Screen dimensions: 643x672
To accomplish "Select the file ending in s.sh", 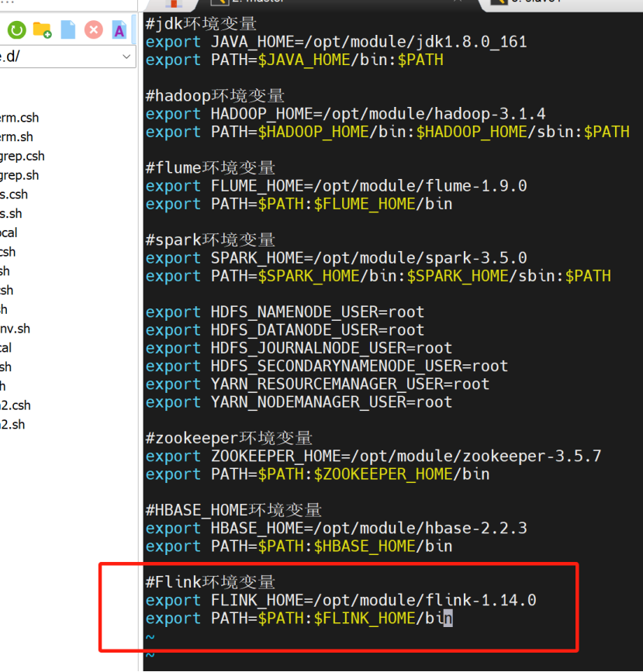I will (x=11, y=214).
